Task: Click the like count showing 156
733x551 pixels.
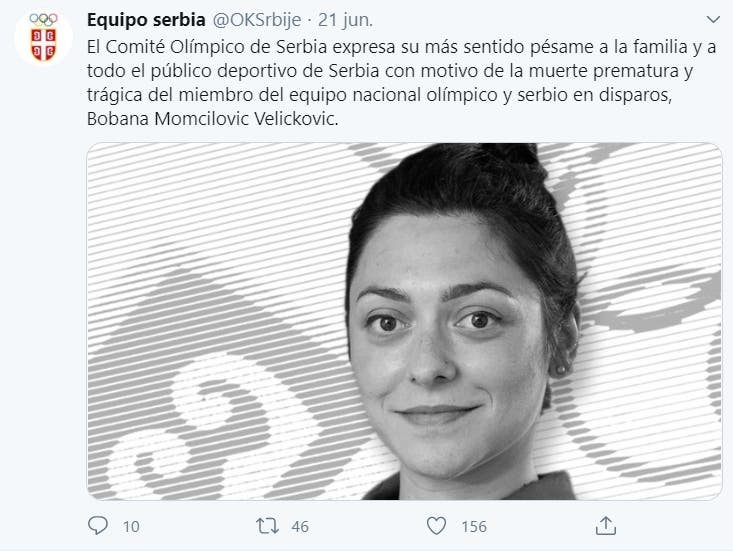Action: pyautogui.click(x=474, y=526)
